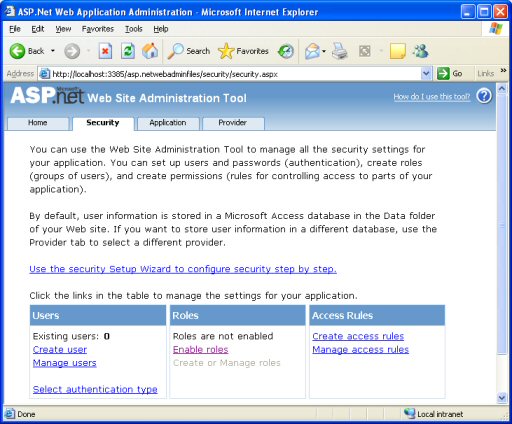Click 'How do I use this tool?' link
Screen dimensions: 512x424
(432, 97)
